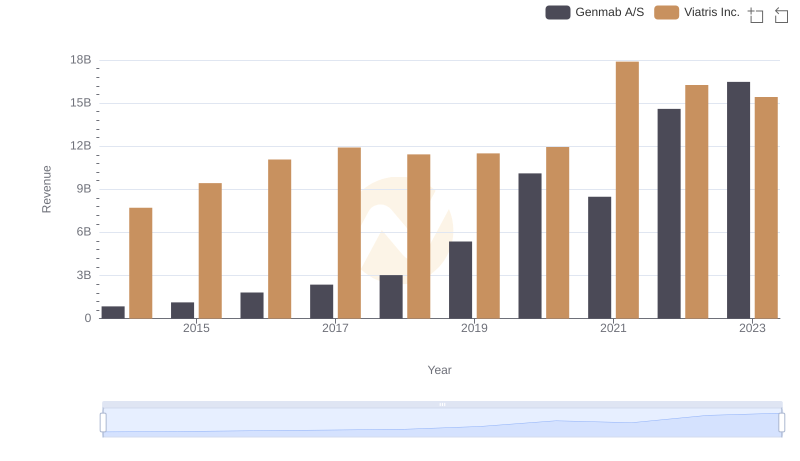This screenshot has height=461, width=800.
Task: Click the Genmab bar for 2023
Action: pyautogui.click(x=738, y=200)
